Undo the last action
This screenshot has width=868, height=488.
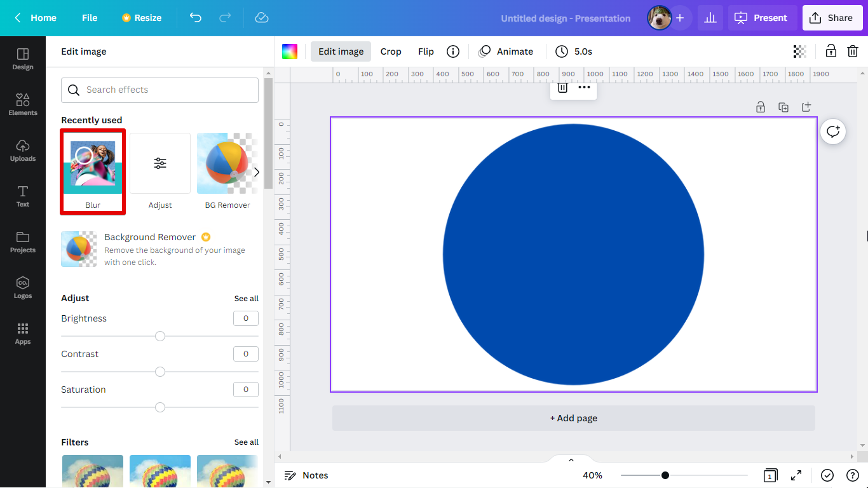pos(196,18)
